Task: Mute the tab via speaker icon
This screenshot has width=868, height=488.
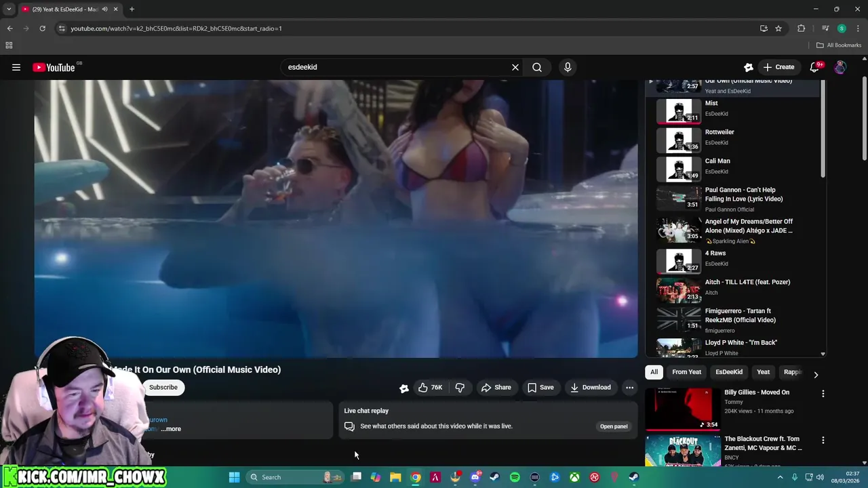Action: point(104,9)
